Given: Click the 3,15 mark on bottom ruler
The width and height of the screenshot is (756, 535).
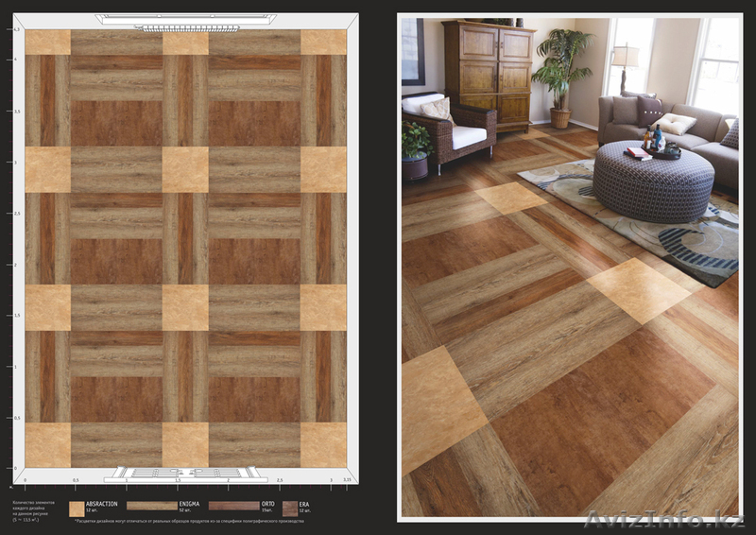Looking at the screenshot, I should click(x=348, y=480).
